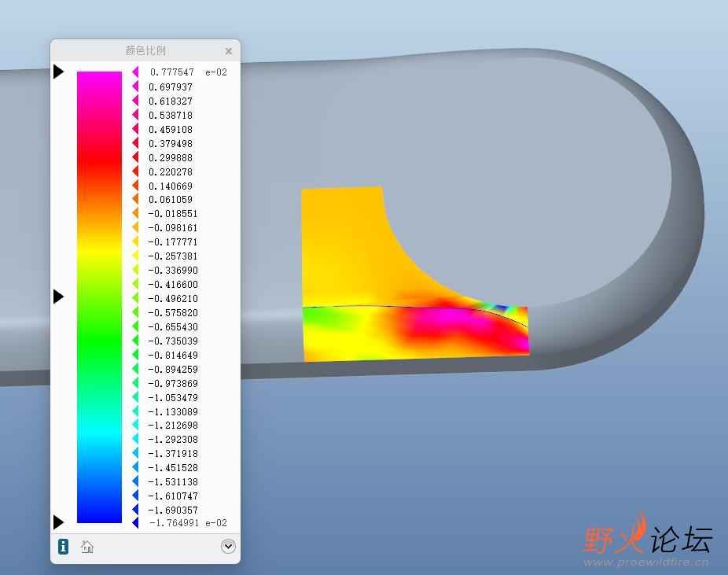Image resolution: width=728 pixels, height=575 pixels.
Task: Click the -1.451528 legend value
Action: point(173,468)
